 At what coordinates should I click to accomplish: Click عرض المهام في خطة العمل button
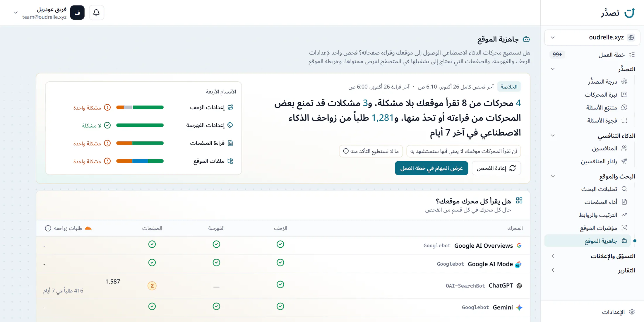(431, 168)
